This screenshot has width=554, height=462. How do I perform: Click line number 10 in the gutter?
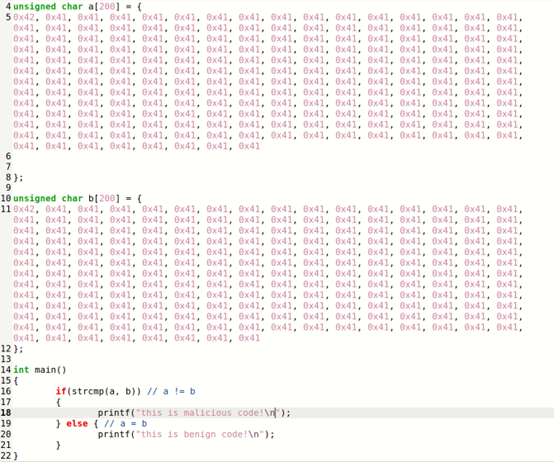click(x=6, y=199)
